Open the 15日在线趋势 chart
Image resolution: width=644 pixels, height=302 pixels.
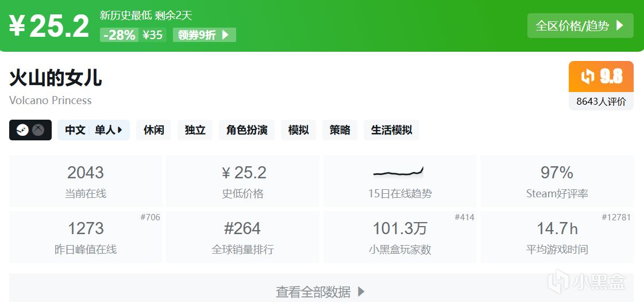click(x=400, y=181)
